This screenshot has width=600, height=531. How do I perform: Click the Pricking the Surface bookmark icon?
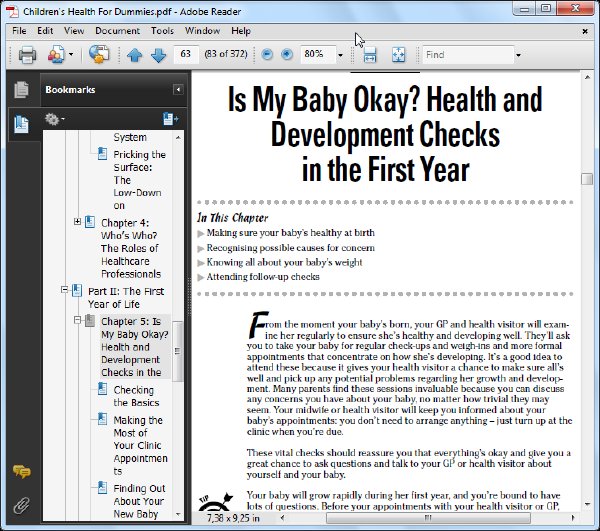pos(103,153)
